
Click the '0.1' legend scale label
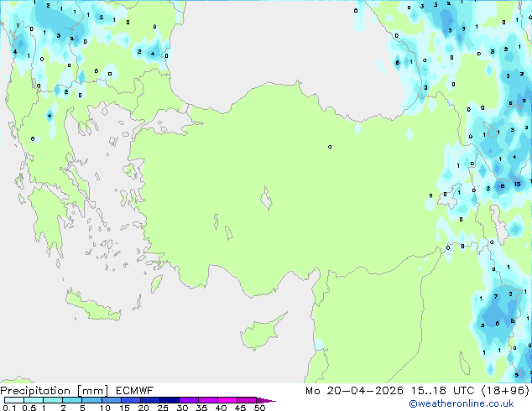(9, 408)
